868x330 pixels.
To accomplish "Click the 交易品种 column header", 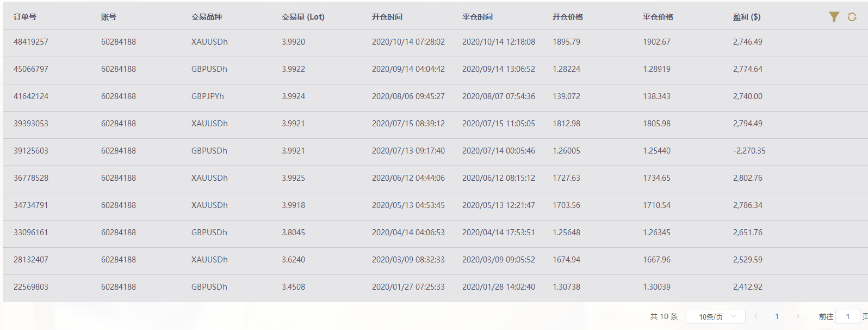I will coord(207,17).
